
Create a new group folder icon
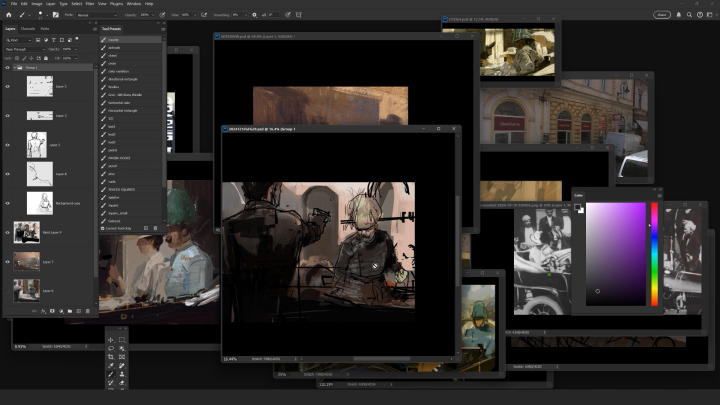click(x=70, y=311)
